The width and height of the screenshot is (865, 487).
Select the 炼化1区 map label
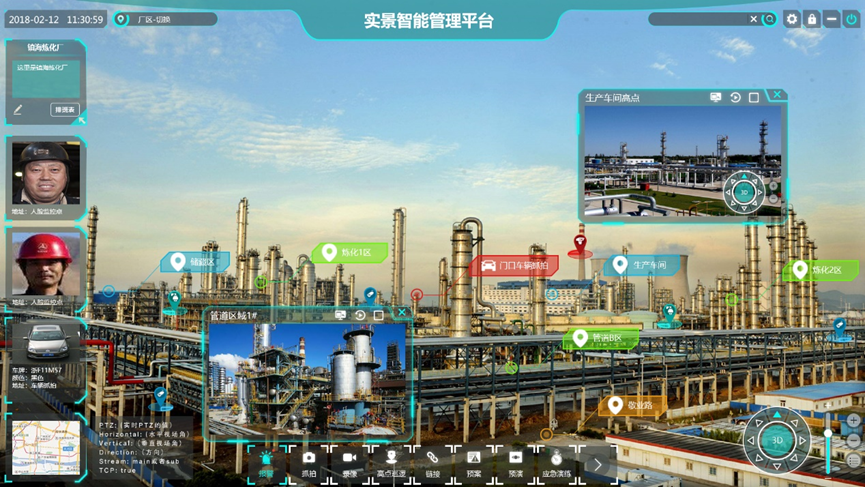351,253
